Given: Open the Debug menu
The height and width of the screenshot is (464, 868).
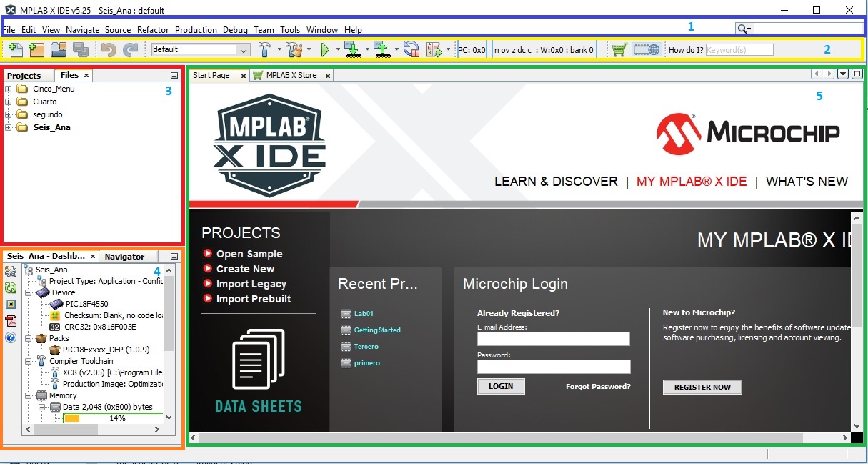Looking at the screenshot, I should (235, 30).
